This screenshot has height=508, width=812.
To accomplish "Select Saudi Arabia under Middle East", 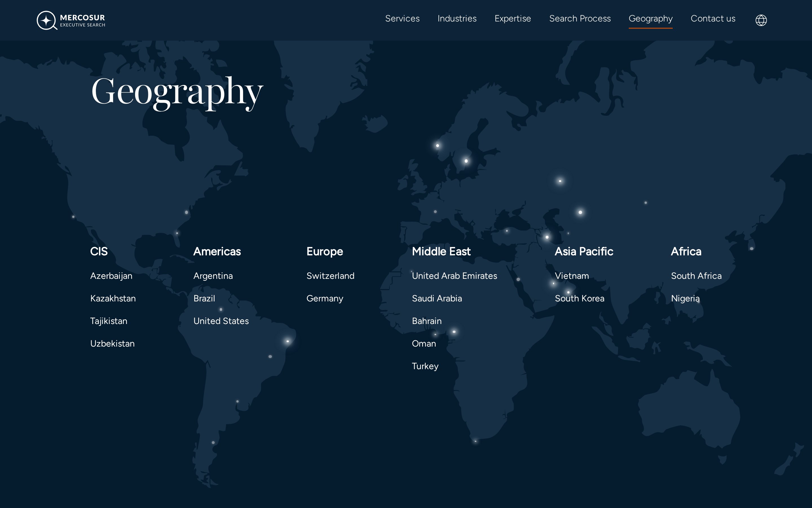I will point(437,298).
